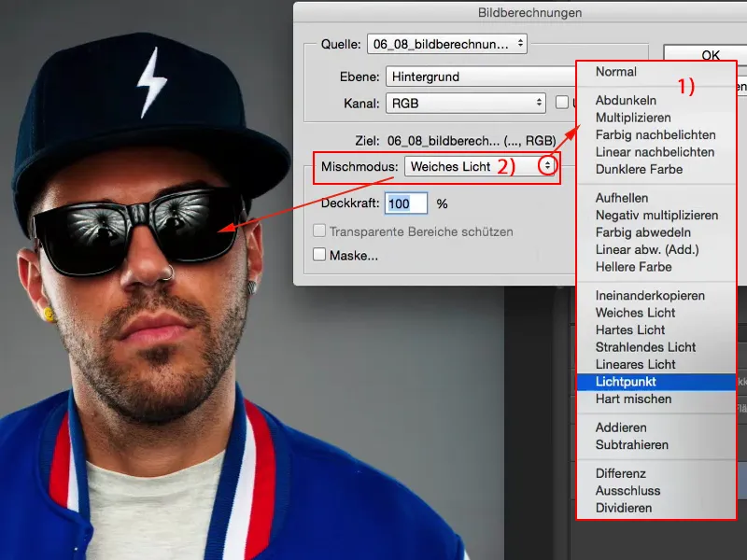Select Hartes Licht blend mode

629,330
